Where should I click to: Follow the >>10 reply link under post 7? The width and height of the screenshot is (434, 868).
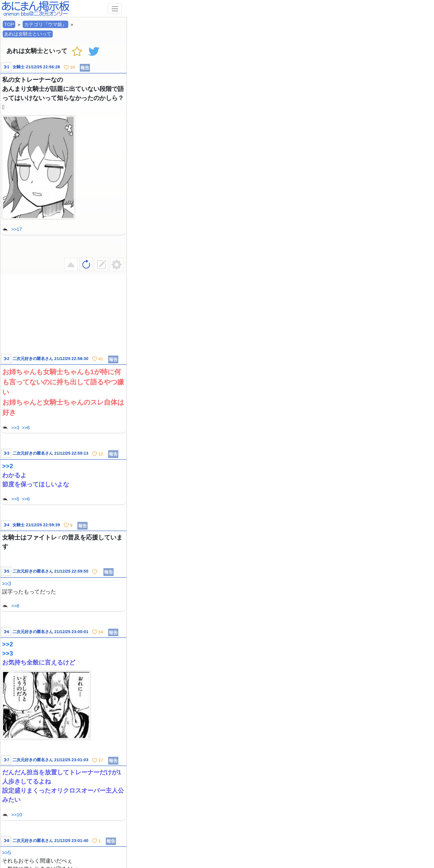(x=17, y=815)
